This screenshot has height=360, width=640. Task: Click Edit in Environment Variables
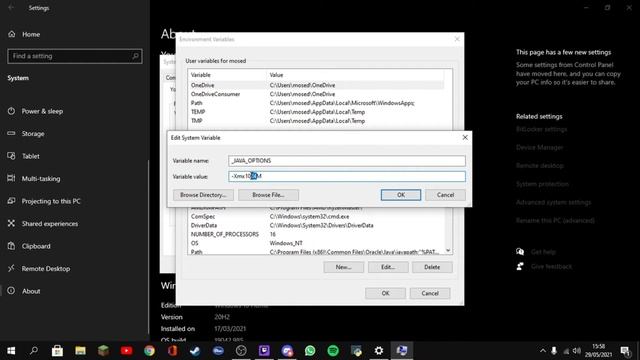(388, 267)
